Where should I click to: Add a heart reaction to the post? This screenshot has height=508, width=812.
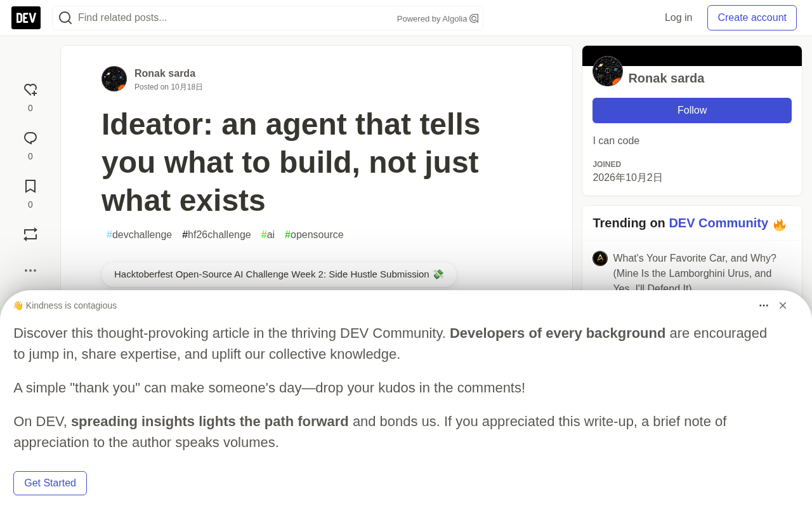pyautogui.click(x=30, y=90)
